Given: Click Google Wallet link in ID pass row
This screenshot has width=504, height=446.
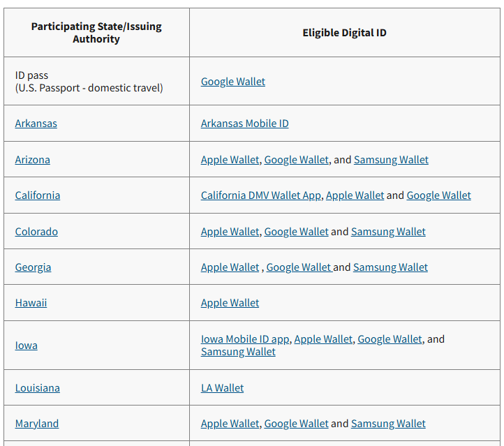Looking at the screenshot, I should point(233,82).
